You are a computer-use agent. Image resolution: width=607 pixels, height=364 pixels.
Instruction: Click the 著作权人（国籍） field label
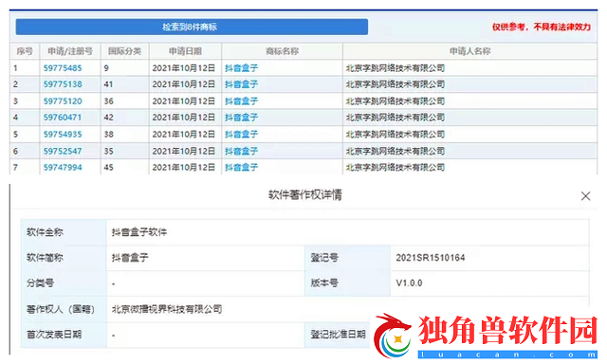[61, 309]
